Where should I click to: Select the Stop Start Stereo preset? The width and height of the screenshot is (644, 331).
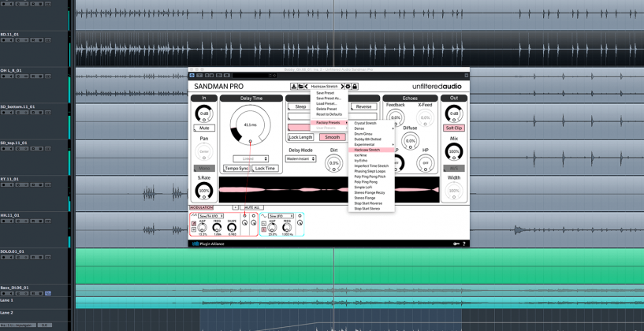tap(371, 209)
